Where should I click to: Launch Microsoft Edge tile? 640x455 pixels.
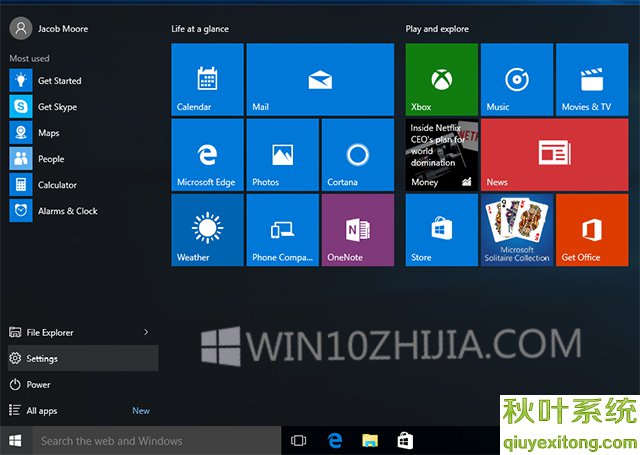tap(207, 155)
